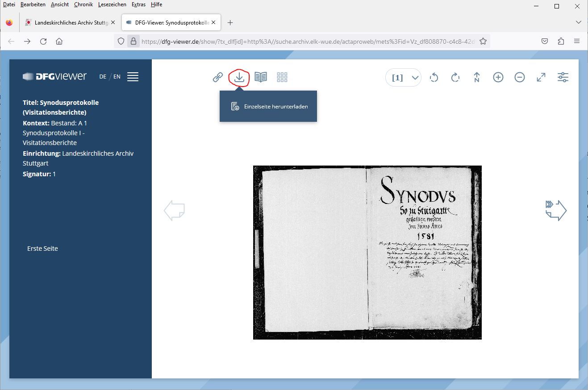Click the permalink chain icon
This screenshot has width=588, height=390.
[x=217, y=77]
